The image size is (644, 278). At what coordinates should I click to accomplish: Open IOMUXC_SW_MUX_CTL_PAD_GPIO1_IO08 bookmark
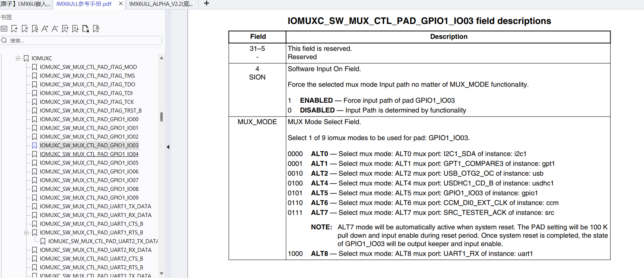point(89,189)
